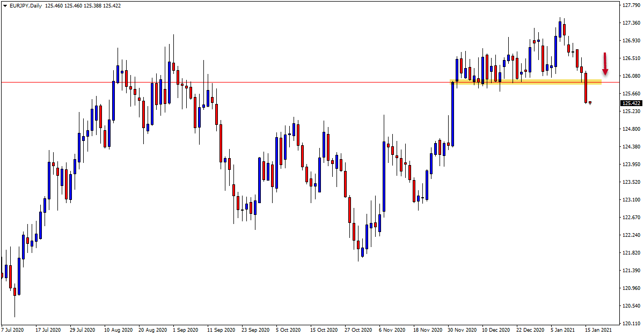Click the 120.540 price axis label

coord(631,306)
